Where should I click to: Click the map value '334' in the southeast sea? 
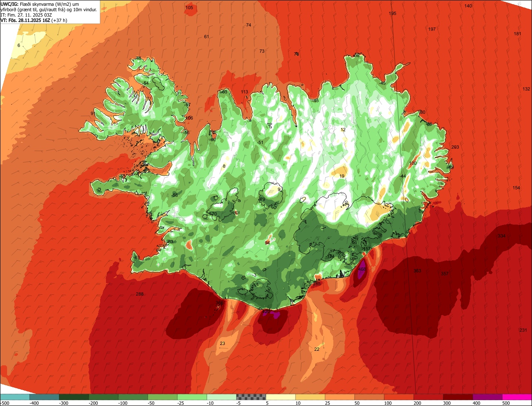click(502, 236)
